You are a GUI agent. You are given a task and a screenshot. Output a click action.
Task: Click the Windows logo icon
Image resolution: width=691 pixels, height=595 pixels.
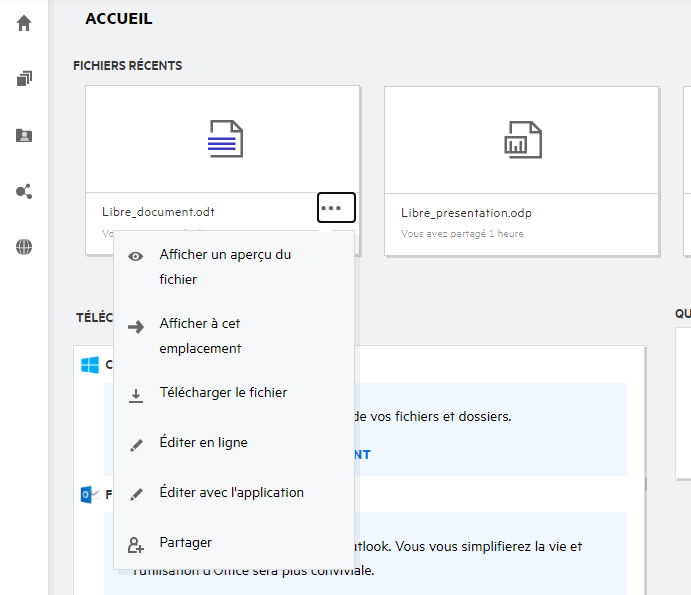point(90,365)
